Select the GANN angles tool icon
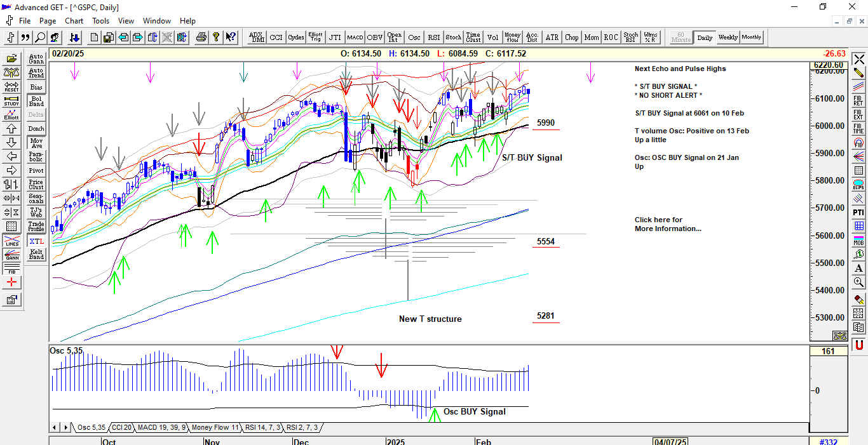Viewport: 868px width, 445px height. point(11,255)
